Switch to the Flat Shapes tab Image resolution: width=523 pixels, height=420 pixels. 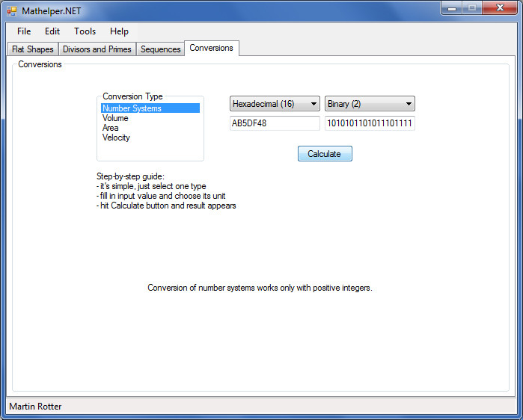pos(33,49)
